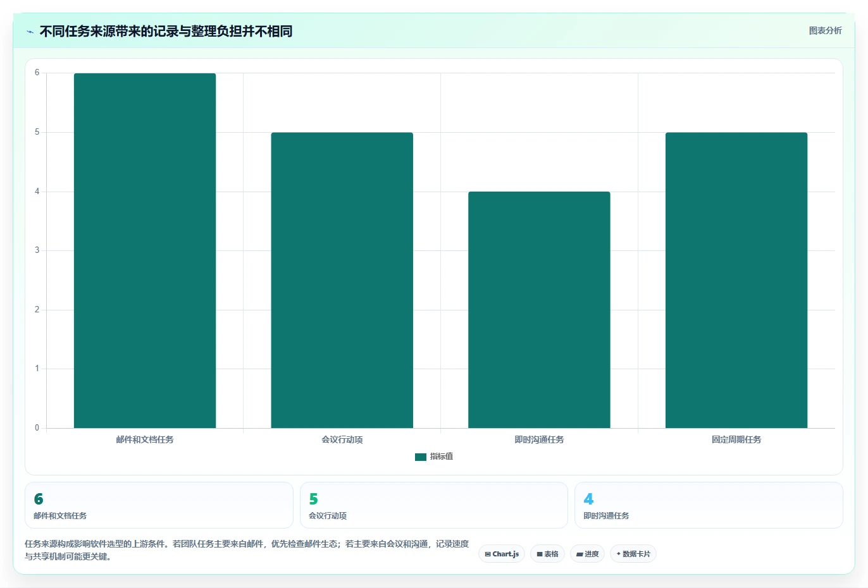Click the 数据卡片 tag pill

click(633, 554)
